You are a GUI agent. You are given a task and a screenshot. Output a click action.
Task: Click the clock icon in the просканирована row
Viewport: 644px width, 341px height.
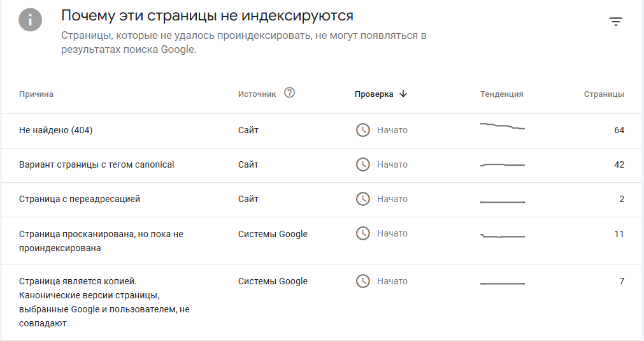pyautogui.click(x=362, y=233)
